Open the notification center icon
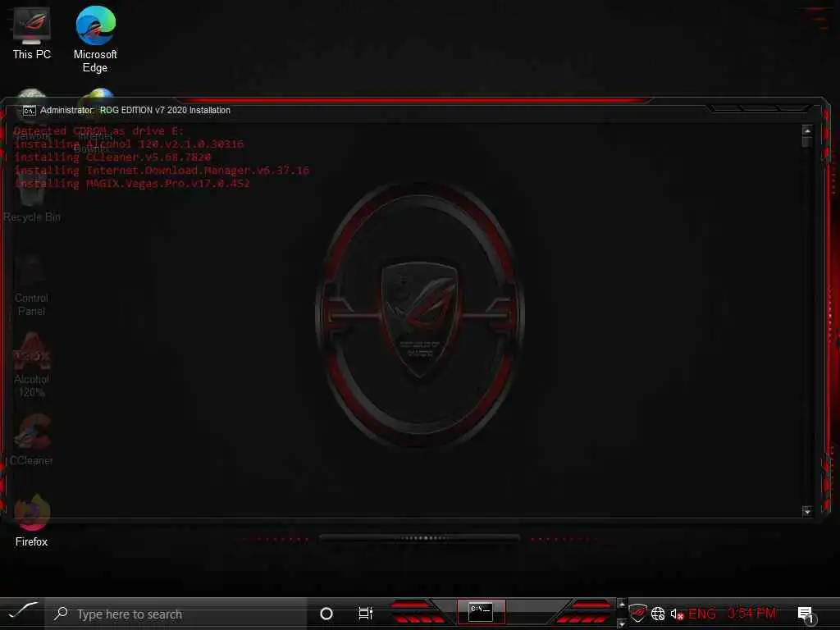This screenshot has height=630, width=840. (x=806, y=614)
